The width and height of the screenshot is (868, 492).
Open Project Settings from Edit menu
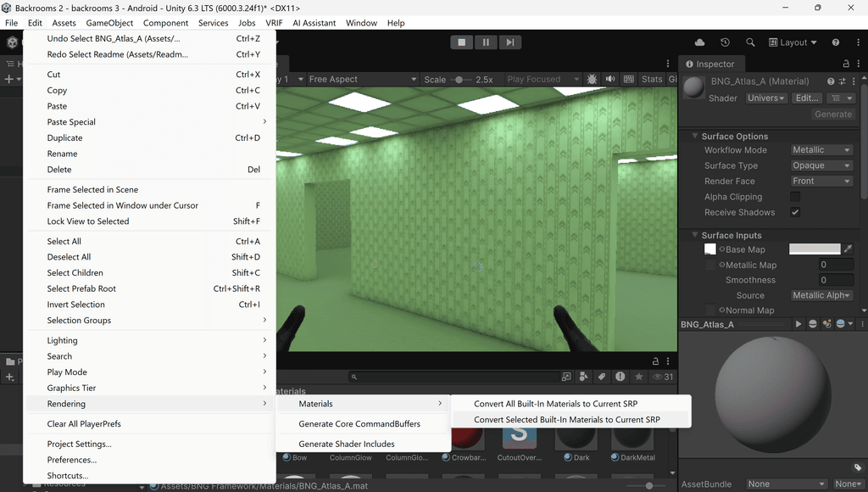pyautogui.click(x=149, y=444)
